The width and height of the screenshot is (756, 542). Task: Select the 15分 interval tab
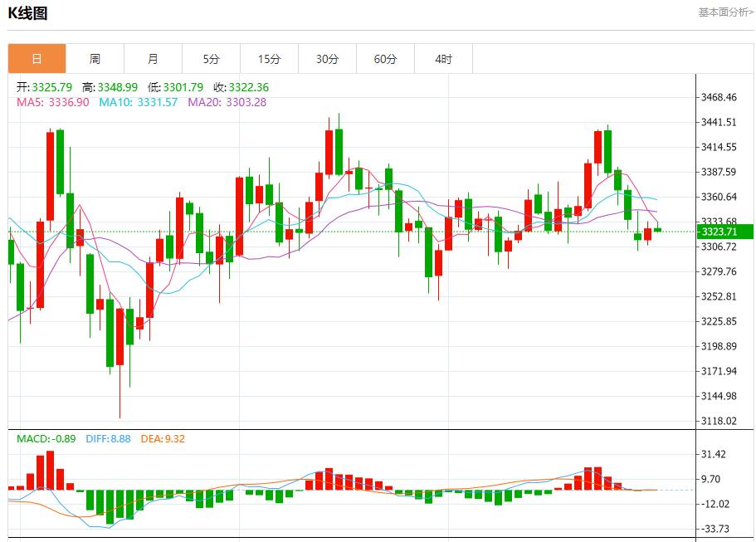click(x=268, y=58)
